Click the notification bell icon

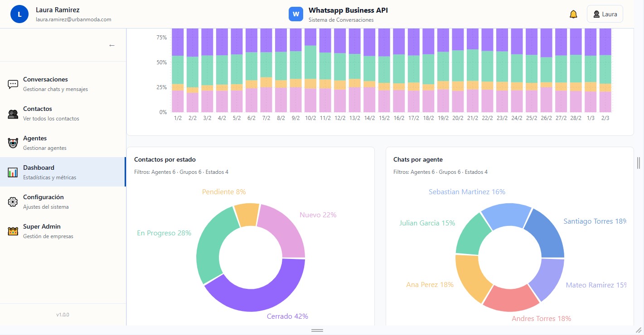click(573, 14)
